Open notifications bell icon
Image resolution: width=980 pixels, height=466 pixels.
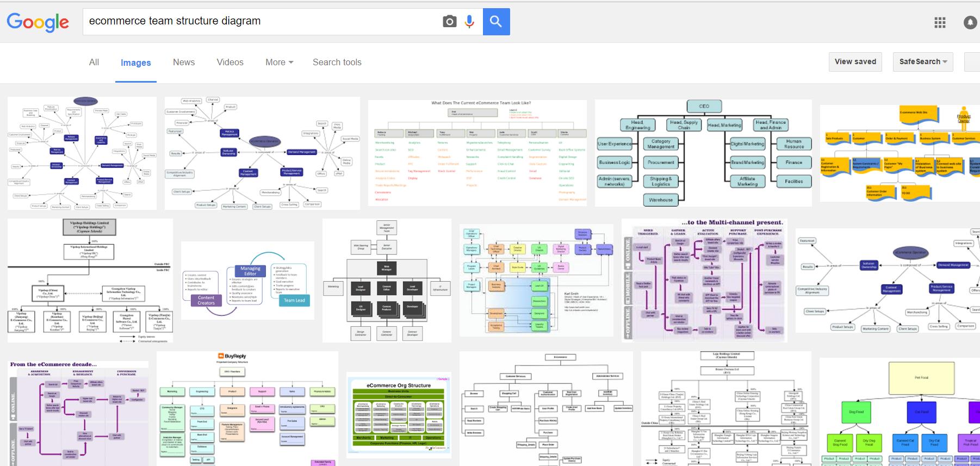click(x=970, y=22)
